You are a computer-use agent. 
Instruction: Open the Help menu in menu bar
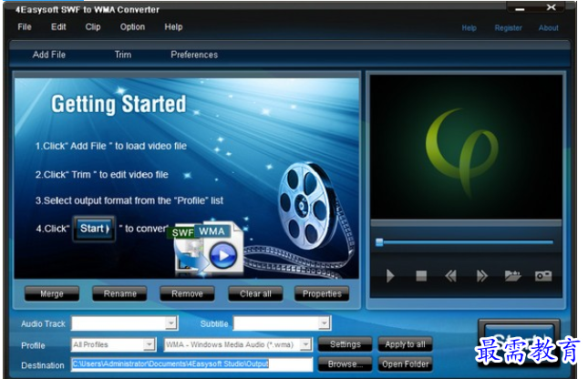click(x=173, y=27)
